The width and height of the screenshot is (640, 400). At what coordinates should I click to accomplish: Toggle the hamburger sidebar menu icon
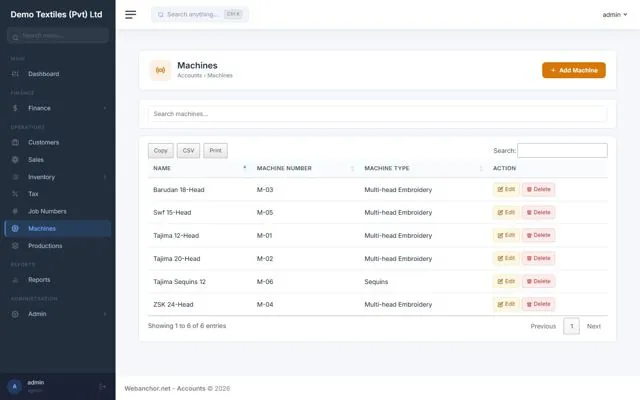(x=131, y=15)
